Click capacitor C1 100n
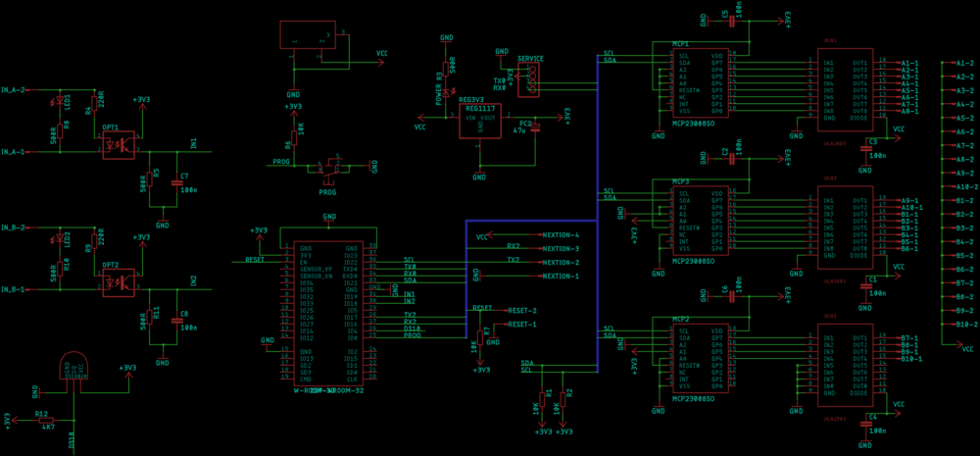 coord(865,286)
